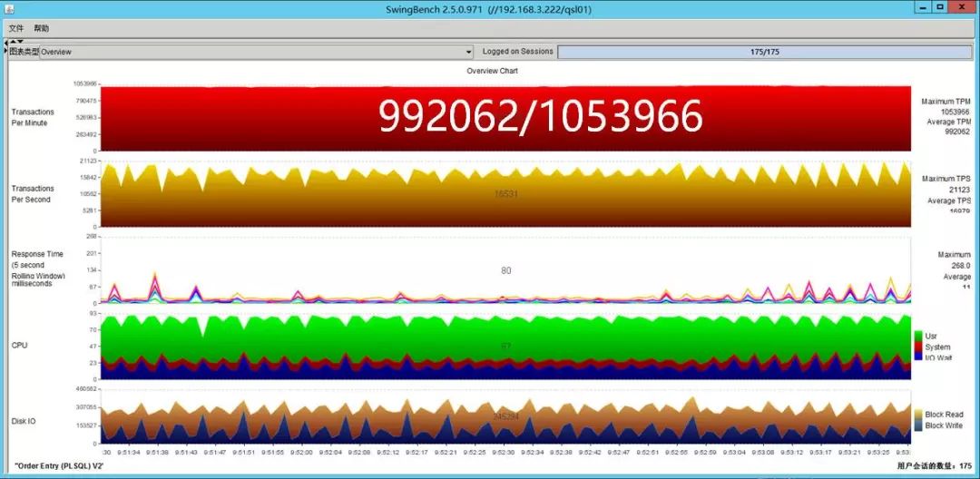Collapse panel using split-pane up arrow

click(13, 42)
